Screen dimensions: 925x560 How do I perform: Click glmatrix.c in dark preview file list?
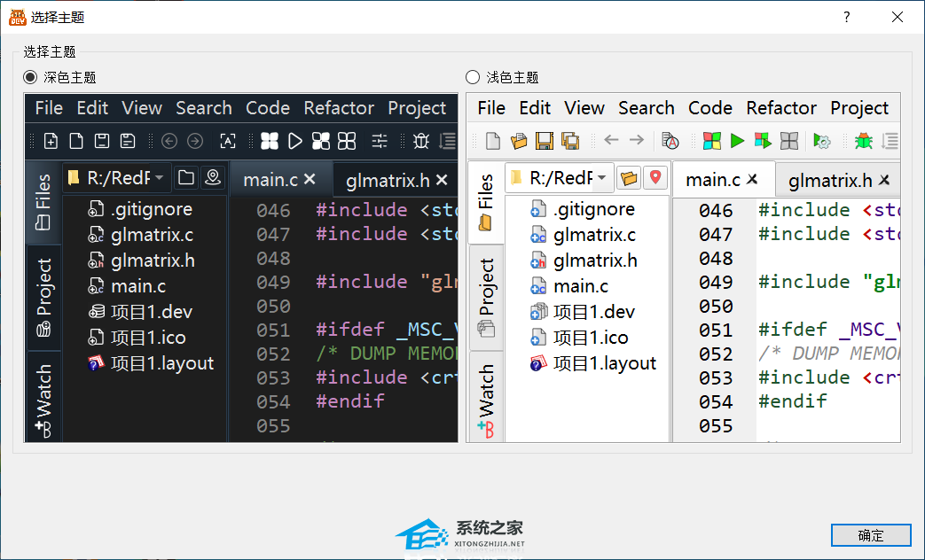[140, 235]
